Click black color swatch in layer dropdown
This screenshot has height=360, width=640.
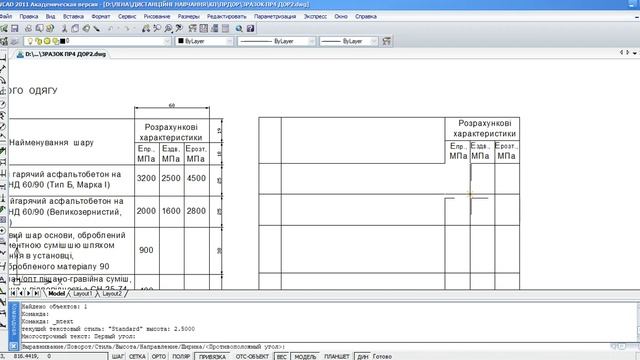pos(62,41)
